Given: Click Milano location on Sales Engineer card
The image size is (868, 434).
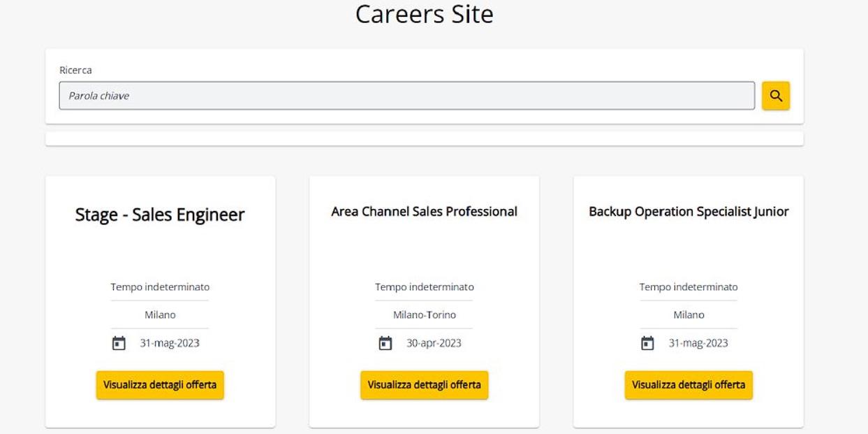Looking at the screenshot, I should point(160,315).
